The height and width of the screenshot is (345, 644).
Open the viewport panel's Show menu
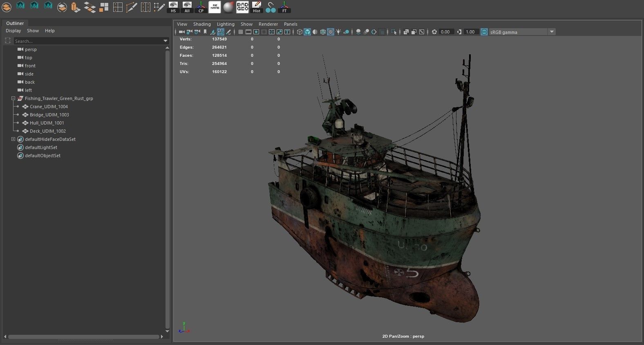pos(246,24)
